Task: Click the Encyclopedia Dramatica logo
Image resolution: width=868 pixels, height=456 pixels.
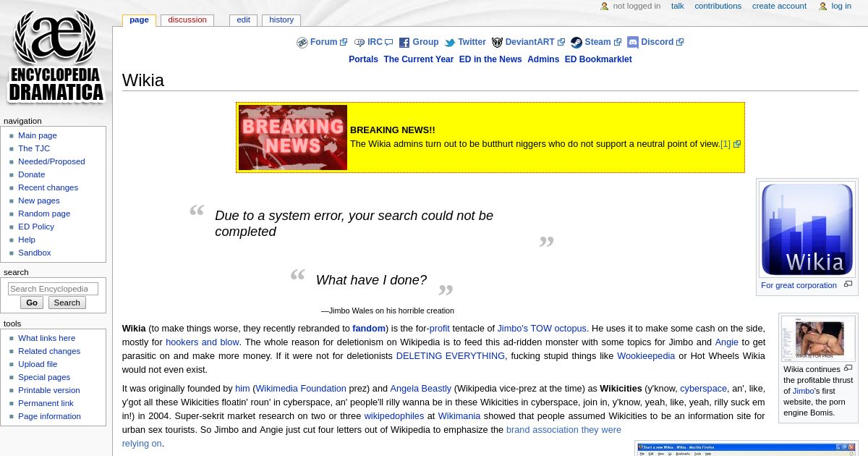Action: click(x=56, y=56)
